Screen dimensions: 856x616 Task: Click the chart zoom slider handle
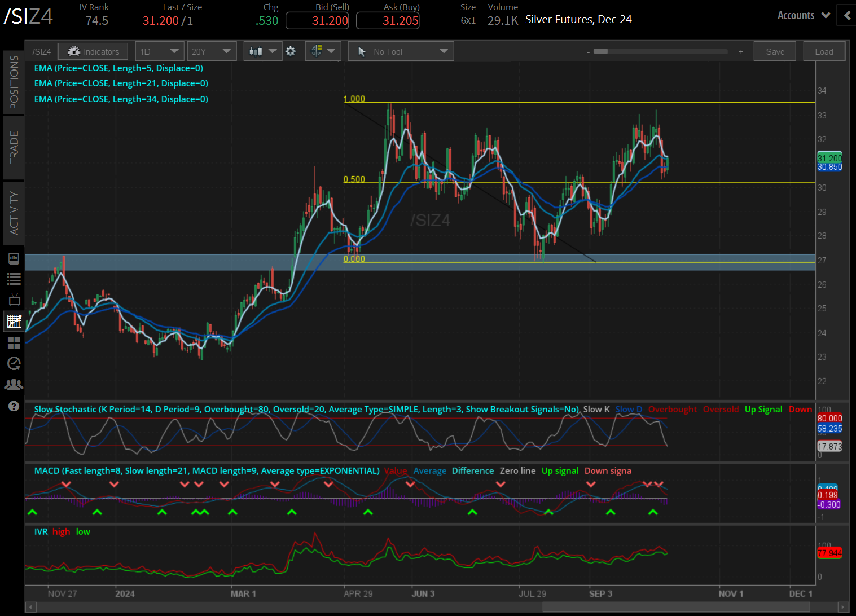[600, 51]
